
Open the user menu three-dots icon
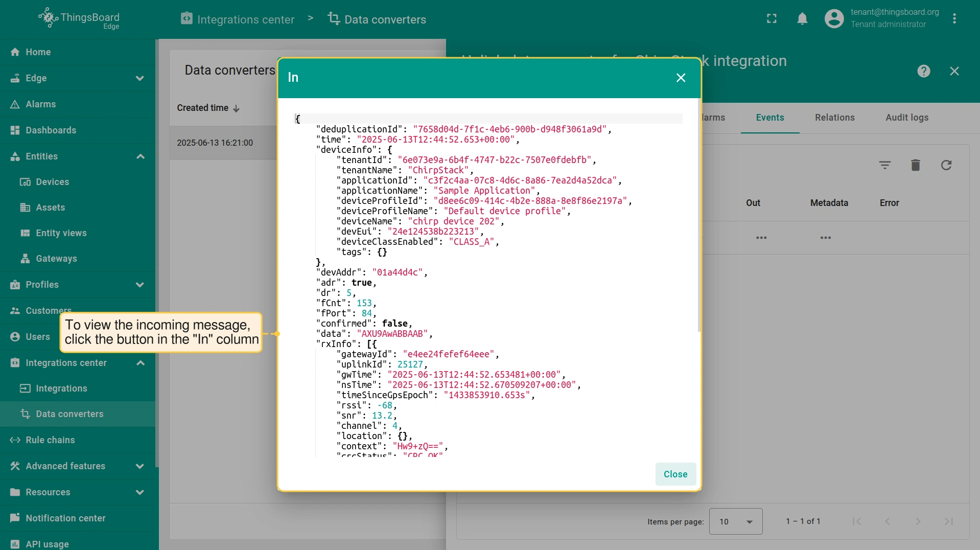[954, 19]
